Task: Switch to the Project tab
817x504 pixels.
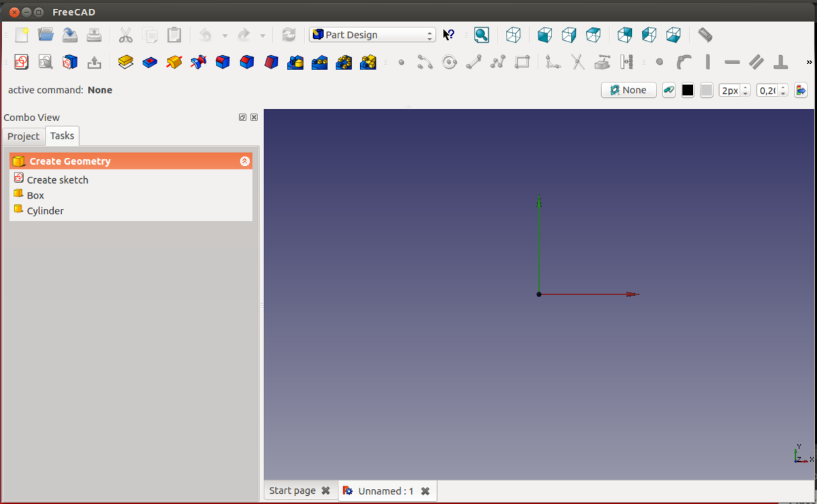Action: click(24, 136)
